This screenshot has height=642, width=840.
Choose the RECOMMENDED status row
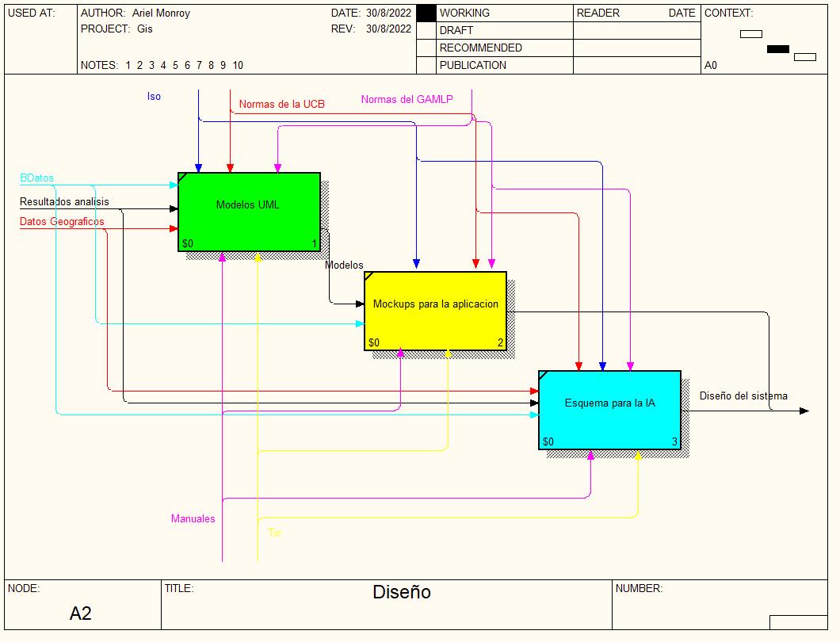[480, 48]
